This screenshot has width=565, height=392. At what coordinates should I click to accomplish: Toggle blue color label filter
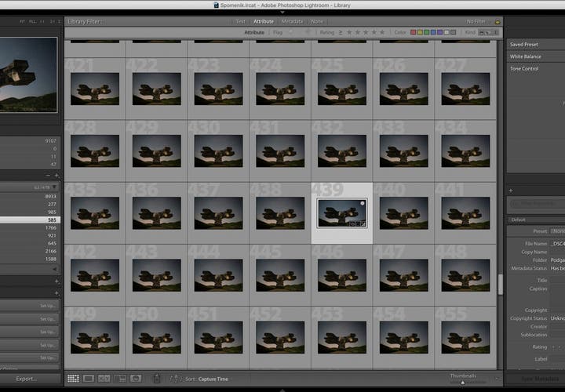[433, 32]
